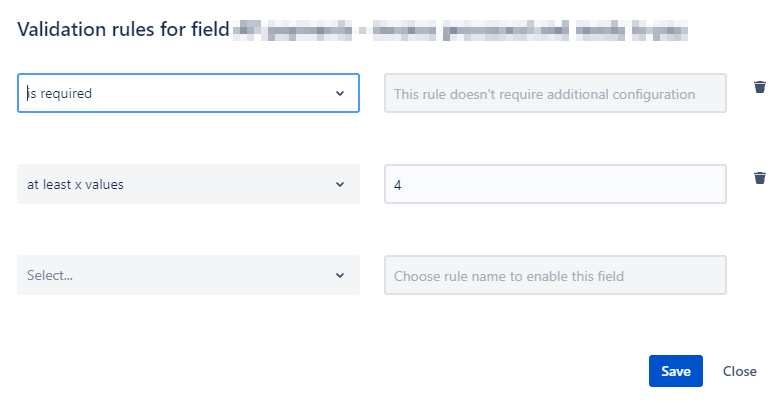The height and width of the screenshot is (403, 777).
Task: Click the "Select..." placeholder text
Action: click(50, 276)
